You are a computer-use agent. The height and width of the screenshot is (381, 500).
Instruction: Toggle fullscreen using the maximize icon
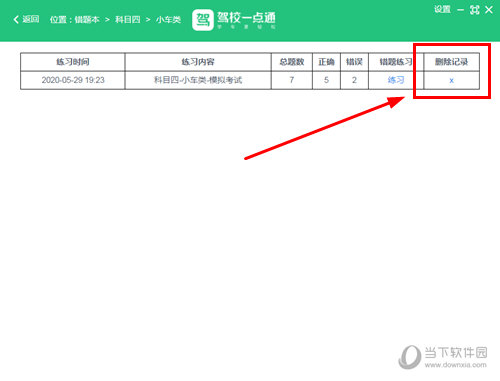click(474, 10)
